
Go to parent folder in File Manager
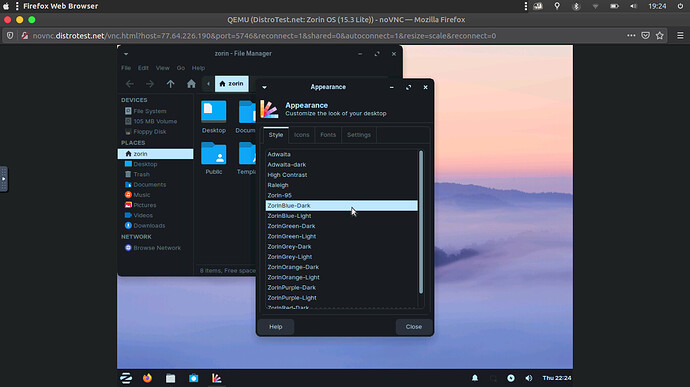(170, 84)
